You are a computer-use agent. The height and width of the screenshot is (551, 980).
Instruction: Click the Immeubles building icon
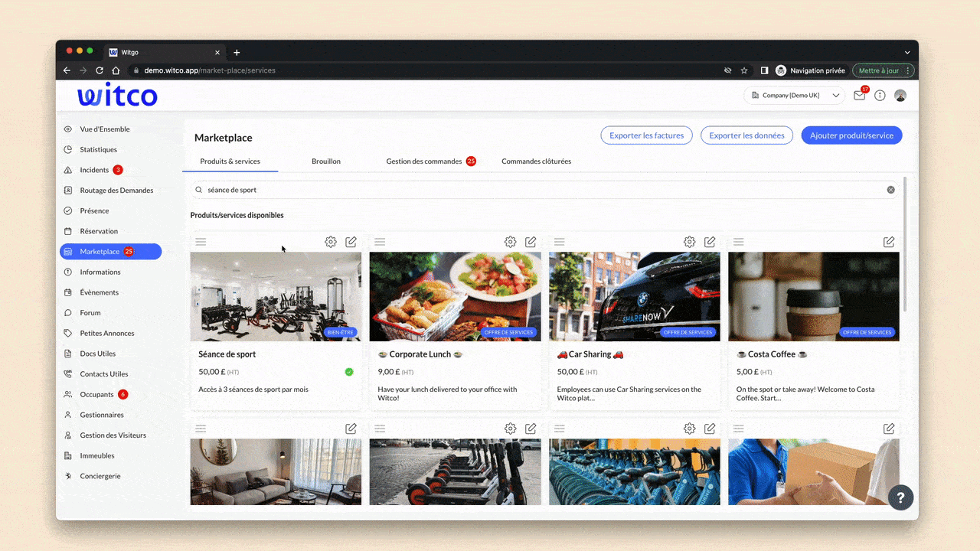68,455
